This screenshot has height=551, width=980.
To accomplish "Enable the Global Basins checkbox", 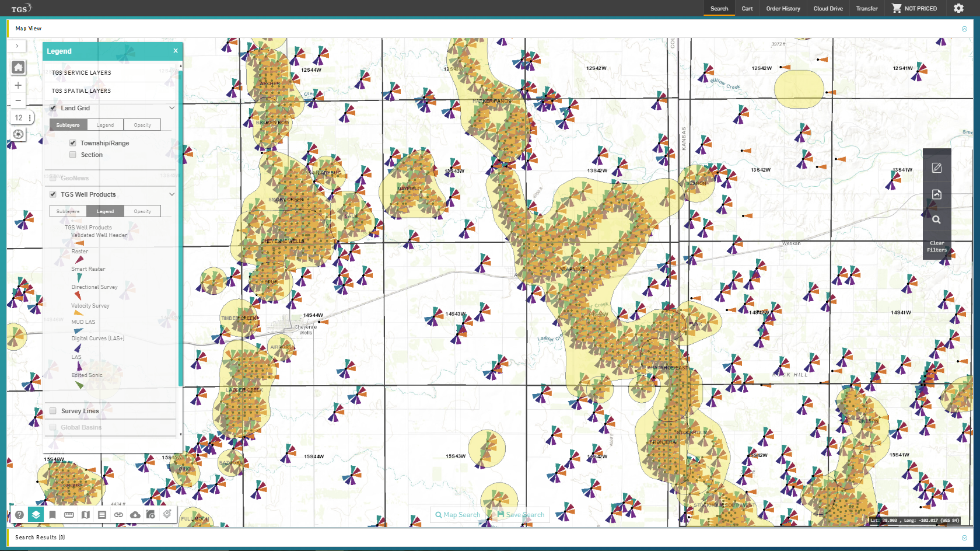I will 53,427.
